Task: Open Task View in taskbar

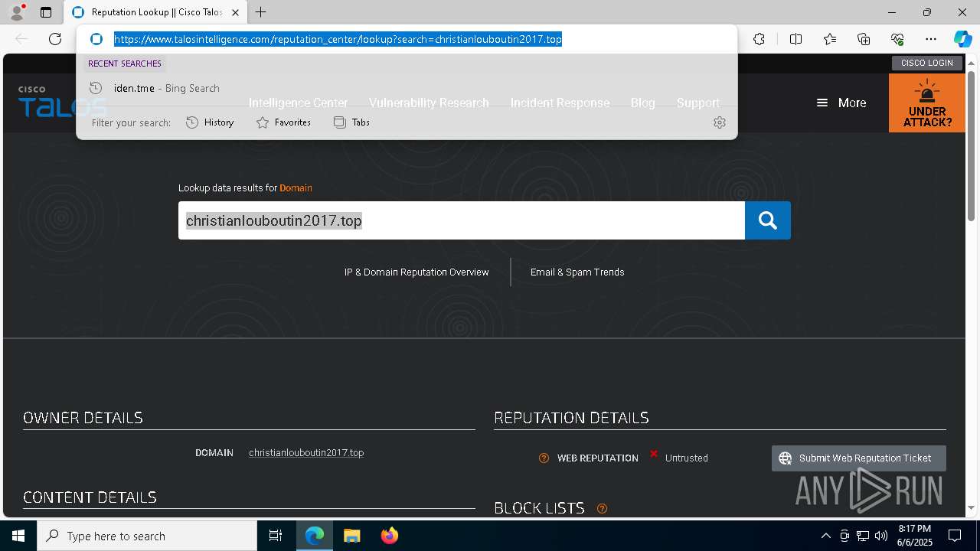Action: pos(276,536)
